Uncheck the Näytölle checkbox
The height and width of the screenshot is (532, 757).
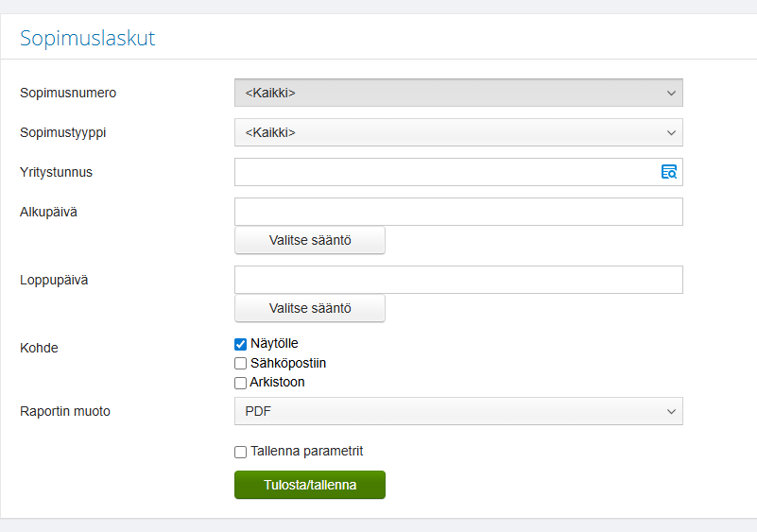point(240,344)
